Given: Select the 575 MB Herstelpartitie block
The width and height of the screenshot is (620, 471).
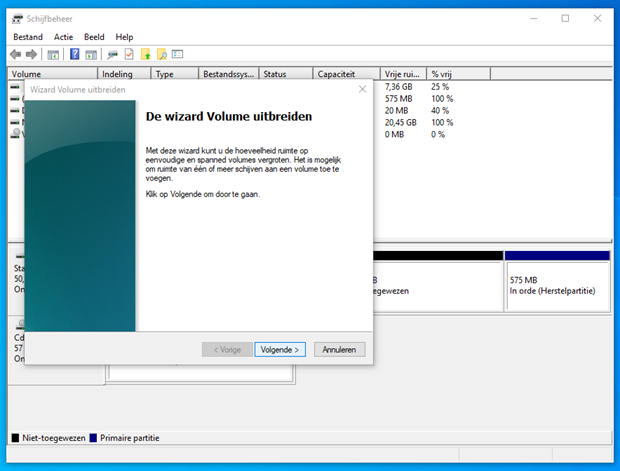Looking at the screenshot, I should (557, 282).
